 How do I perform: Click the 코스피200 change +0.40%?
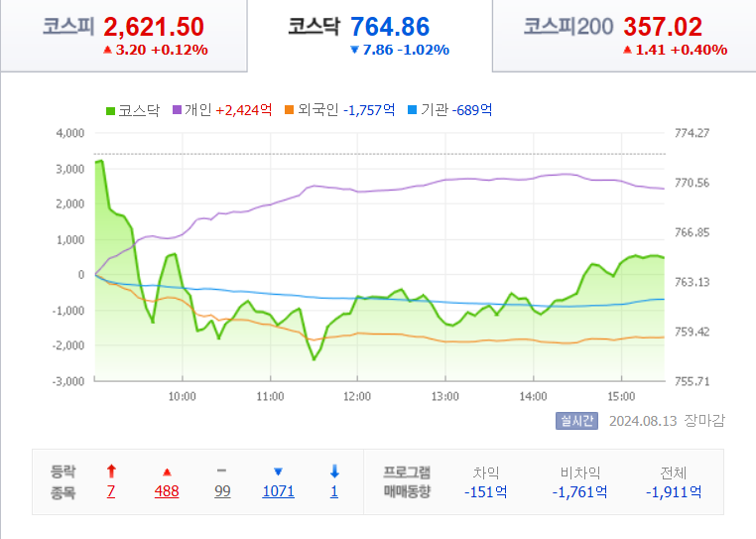[698, 50]
